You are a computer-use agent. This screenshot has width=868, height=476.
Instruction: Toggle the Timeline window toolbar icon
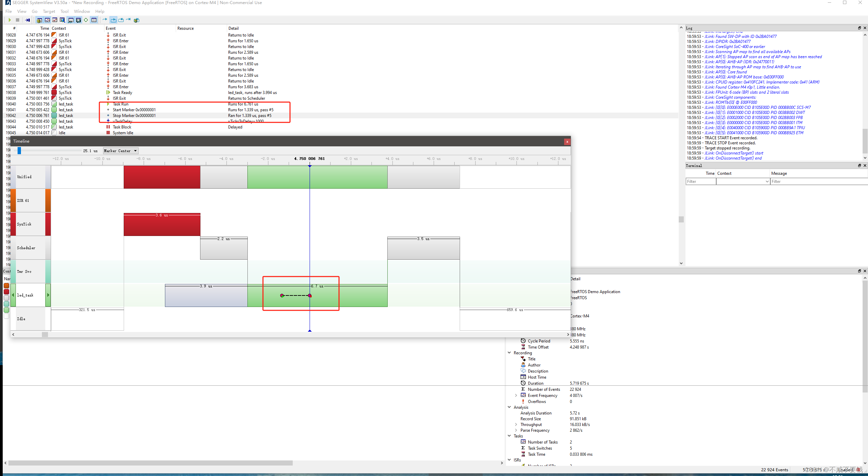pos(47,20)
